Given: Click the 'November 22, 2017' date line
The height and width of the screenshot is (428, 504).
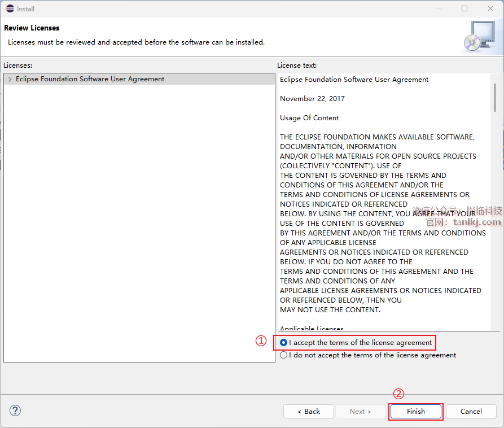Looking at the screenshot, I should tap(312, 99).
